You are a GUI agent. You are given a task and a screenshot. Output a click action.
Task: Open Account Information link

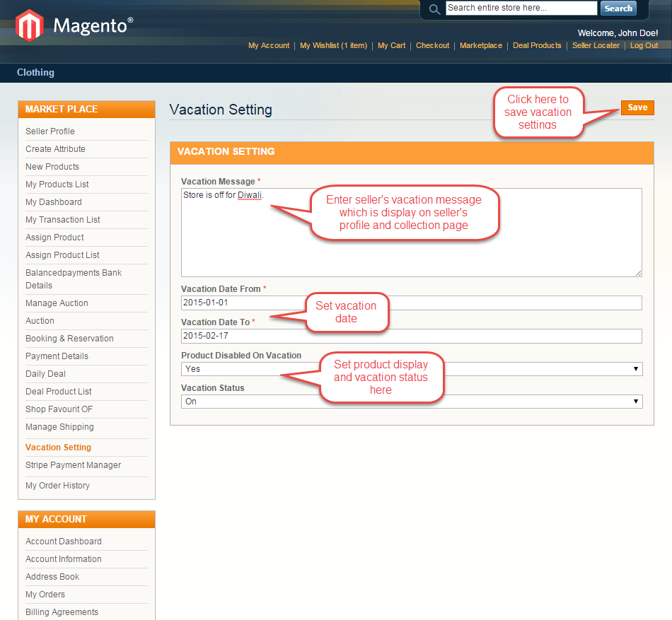coord(64,559)
